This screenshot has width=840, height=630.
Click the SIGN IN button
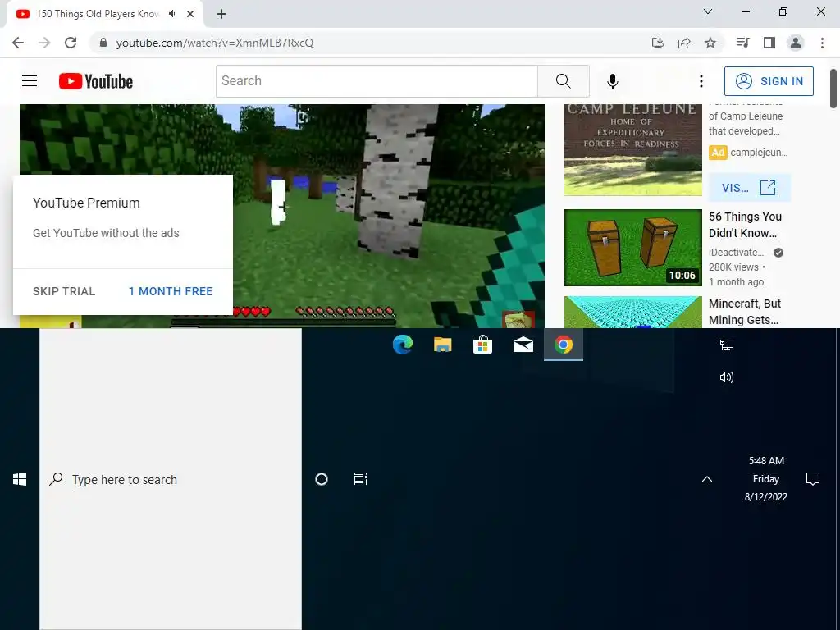click(x=769, y=81)
